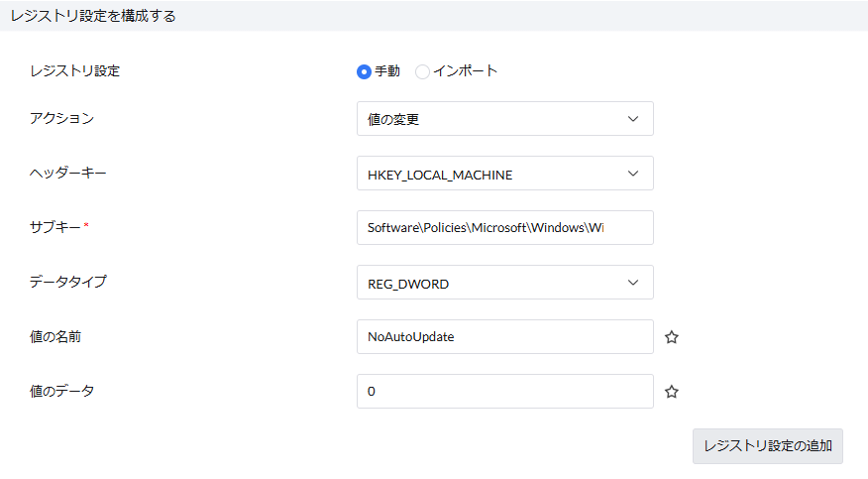Open the アクション dropdown showing 値の変更
Screen dimensions: 868x479
coord(504,119)
